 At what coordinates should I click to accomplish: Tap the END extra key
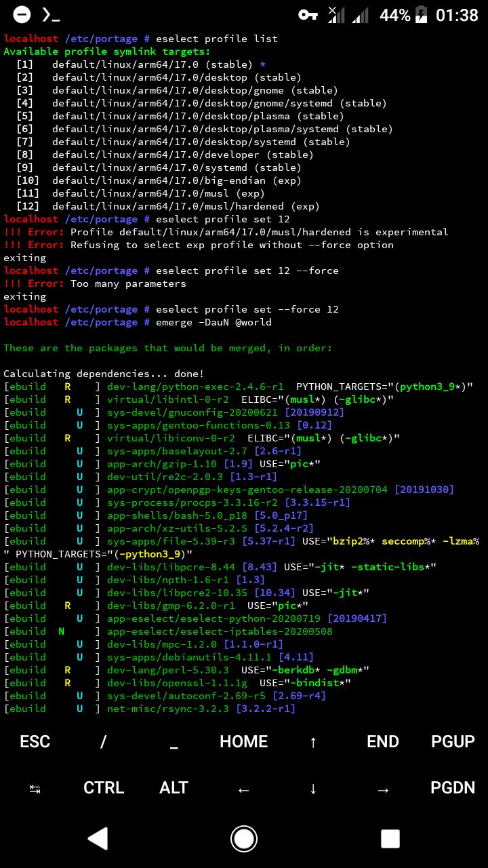coord(383,741)
